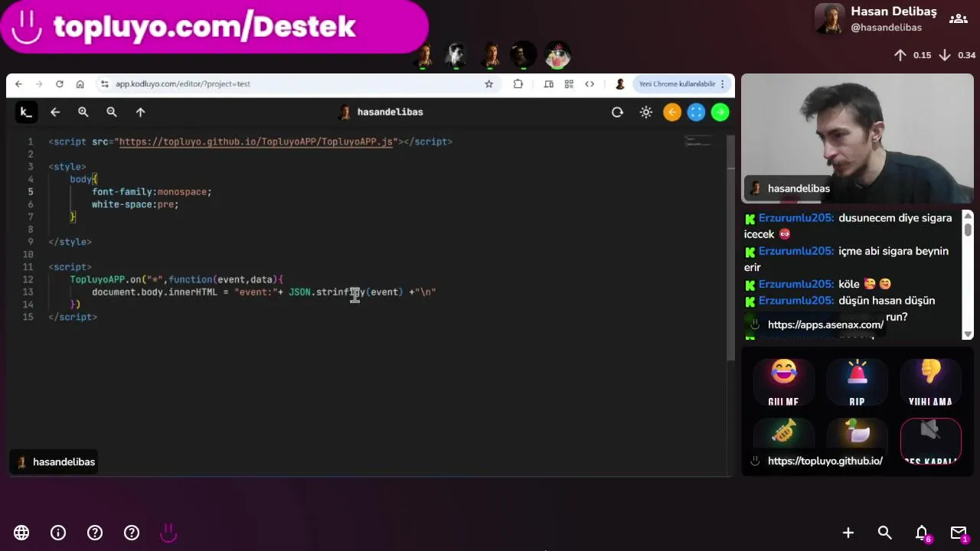Click the green run arrow button
980x551 pixels.
(x=720, y=112)
